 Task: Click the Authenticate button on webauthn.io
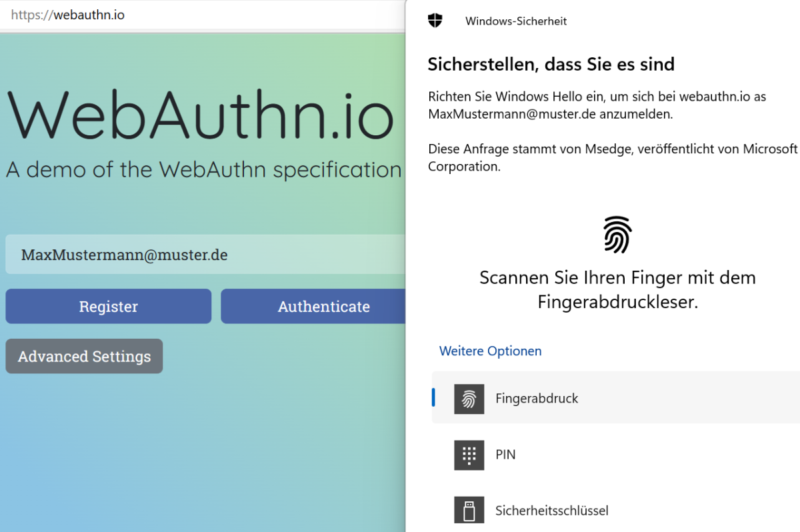tap(313, 306)
